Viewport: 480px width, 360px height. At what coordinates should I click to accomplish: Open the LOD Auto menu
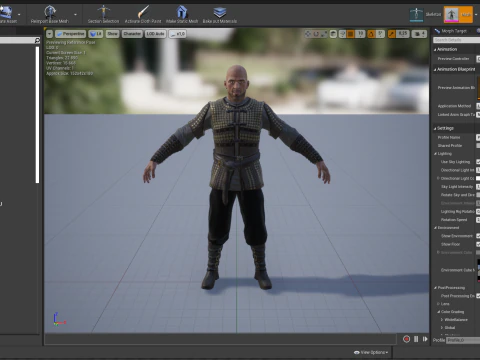pyautogui.click(x=155, y=34)
